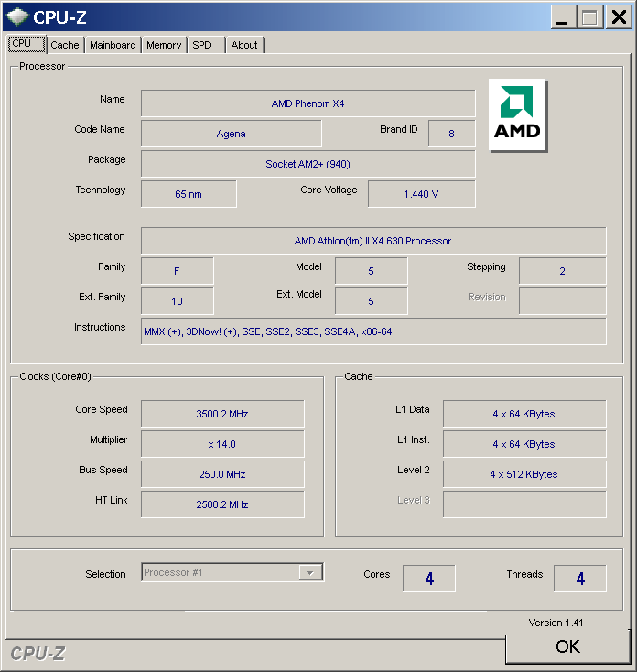Go to the SPD tab
Viewport: 637px width, 672px height.
[x=205, y=45]
